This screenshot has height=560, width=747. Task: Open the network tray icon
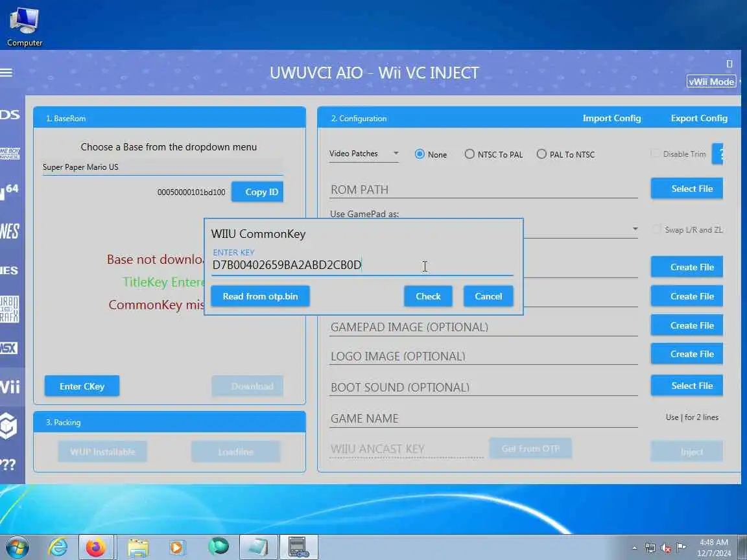coord(650,548)
